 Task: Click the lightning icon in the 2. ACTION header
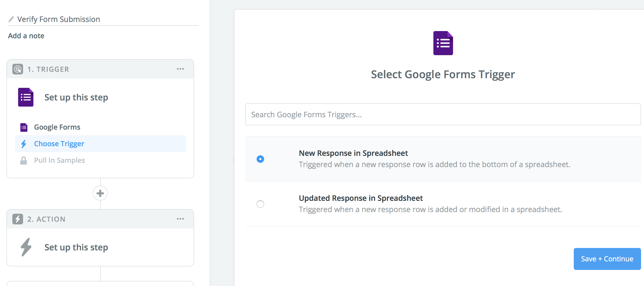(x=18, y=219)
